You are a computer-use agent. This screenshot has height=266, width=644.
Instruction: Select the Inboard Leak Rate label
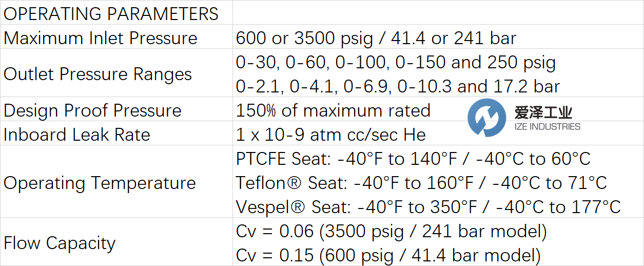pos(77,135)
